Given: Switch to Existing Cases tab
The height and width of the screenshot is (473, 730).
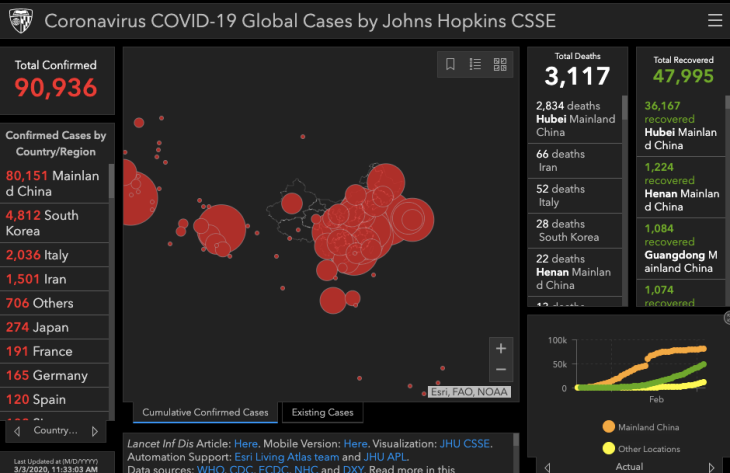Looking at the screenshot, I should pyautogui.click(x=322, y=412).
